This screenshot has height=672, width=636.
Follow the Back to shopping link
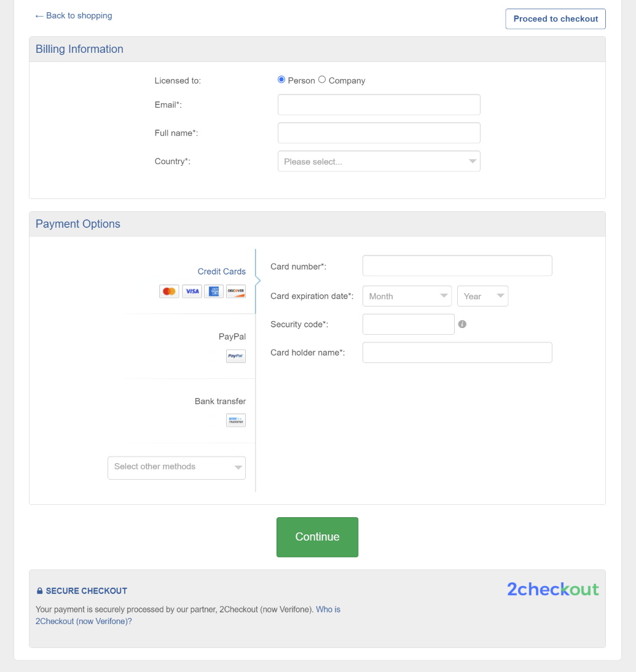74,15
